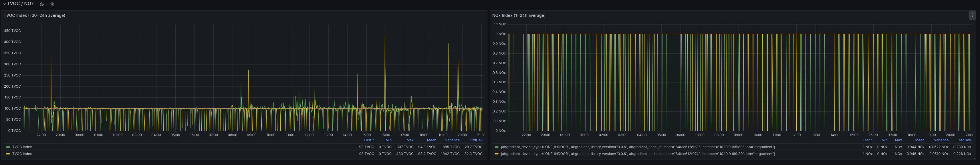Click the 0.0510 NOx variance value

[939, 154]
